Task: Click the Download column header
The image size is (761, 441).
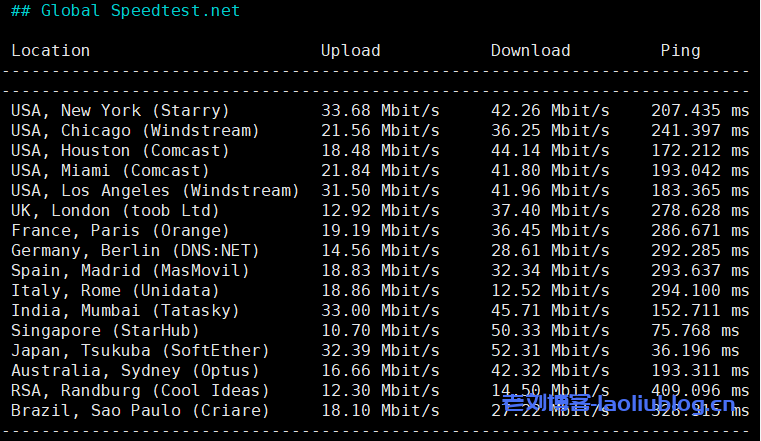Action: (x=530, y=51)
